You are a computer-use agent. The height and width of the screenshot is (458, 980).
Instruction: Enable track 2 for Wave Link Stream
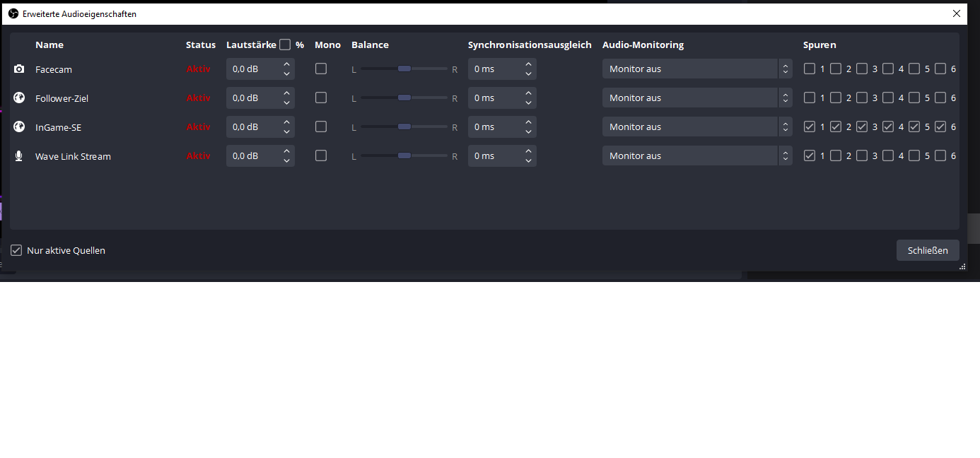pyautogui.click(x=836, y=156)
